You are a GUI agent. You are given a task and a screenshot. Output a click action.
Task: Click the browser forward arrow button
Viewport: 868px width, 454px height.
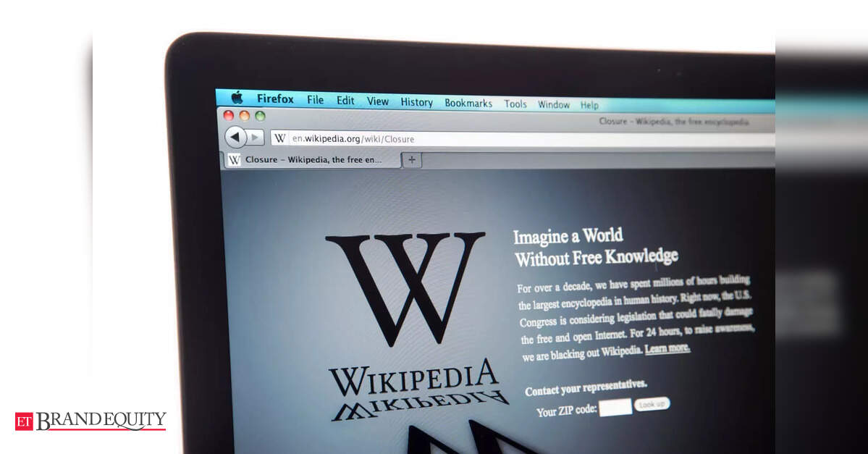[256, 138]
